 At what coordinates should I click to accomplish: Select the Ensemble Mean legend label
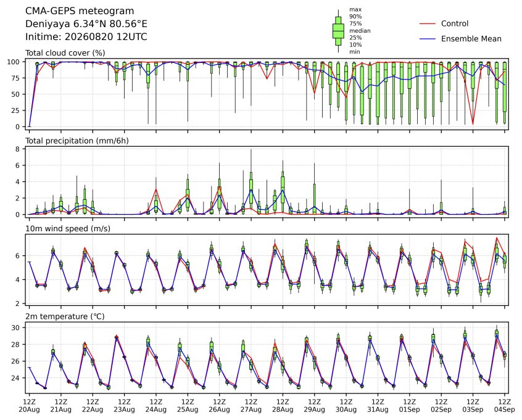click(x=471, y=39)
